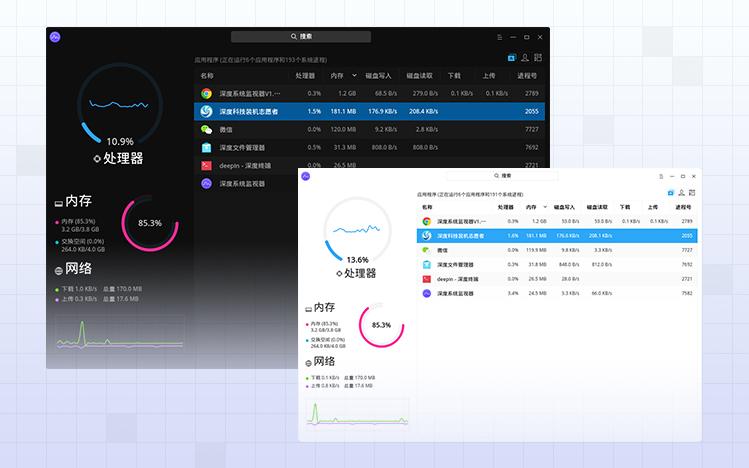Toggle the 内存 sort arrow in light window
Viewport: 749px width, 468px height.
click(x=545, y=207)
